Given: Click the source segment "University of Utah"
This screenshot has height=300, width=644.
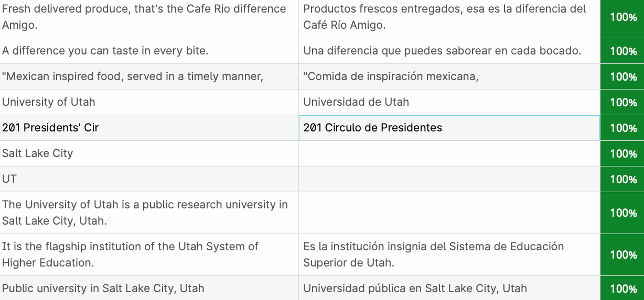Looking at the screenshot, I should 49,102.
